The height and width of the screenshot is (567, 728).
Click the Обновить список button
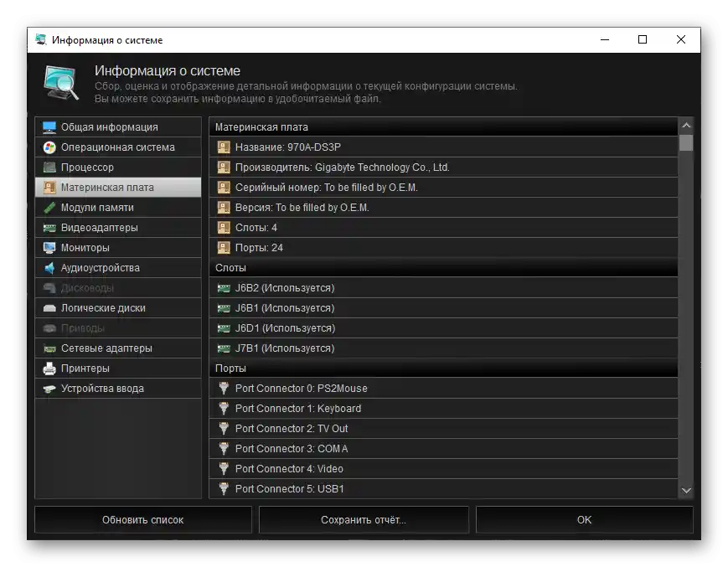pos(143,519)
